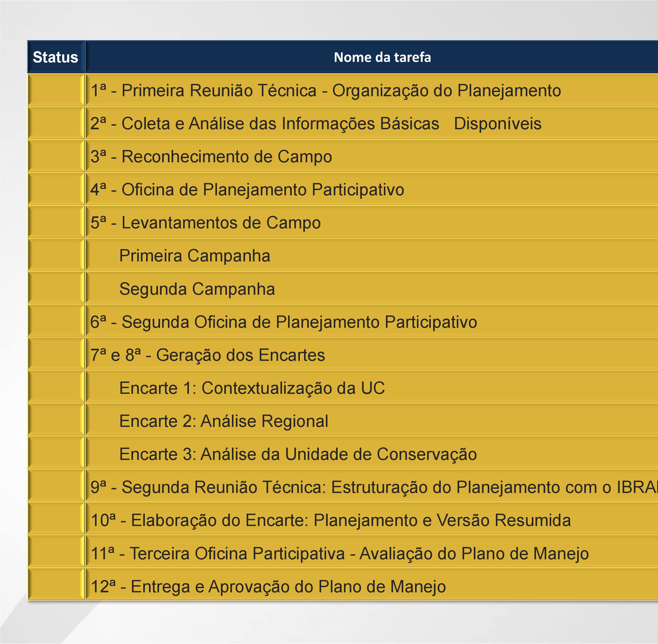The width and height of the screenshot is (658, 644).
Task: Select Primeira Campanha subtask
Action: (x=372, y=255)
